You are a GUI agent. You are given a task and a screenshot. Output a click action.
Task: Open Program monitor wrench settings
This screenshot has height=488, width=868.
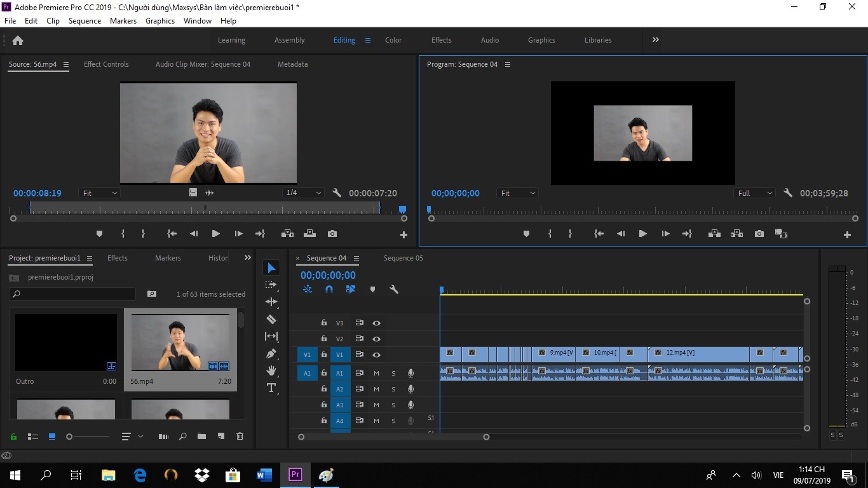[x=788, y=193]
